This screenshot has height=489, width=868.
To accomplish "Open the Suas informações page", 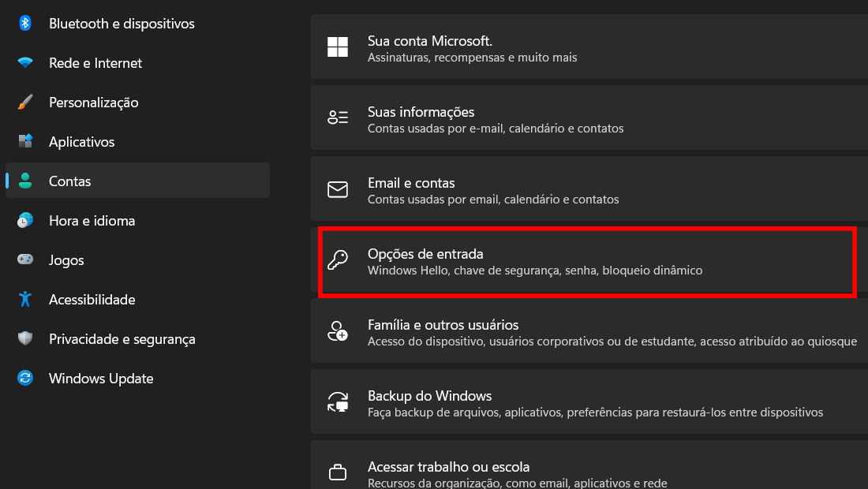I will pos(589,118).
